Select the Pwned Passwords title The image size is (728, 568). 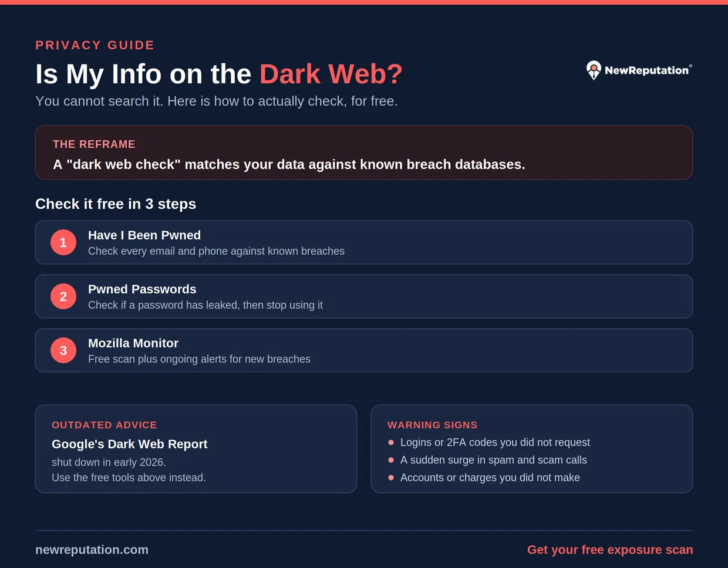coord(142,289)
